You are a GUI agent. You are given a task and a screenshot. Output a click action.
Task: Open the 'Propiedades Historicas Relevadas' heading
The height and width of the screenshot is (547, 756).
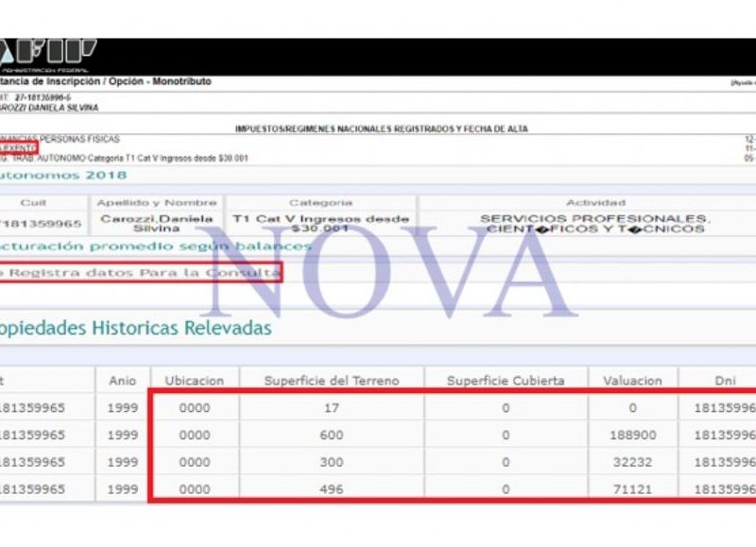[135, 328]
